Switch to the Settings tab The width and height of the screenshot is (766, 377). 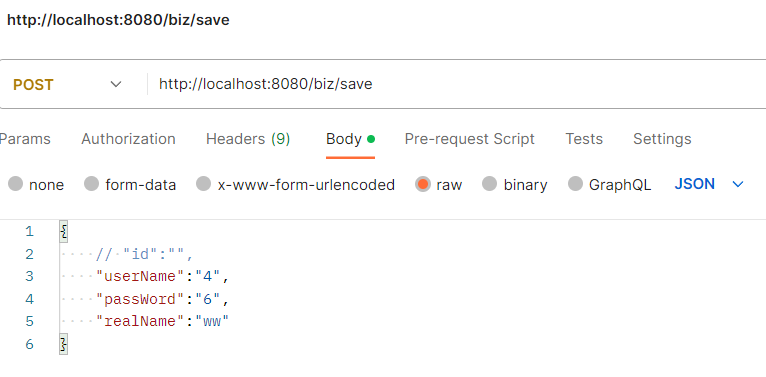pos(662,139)
